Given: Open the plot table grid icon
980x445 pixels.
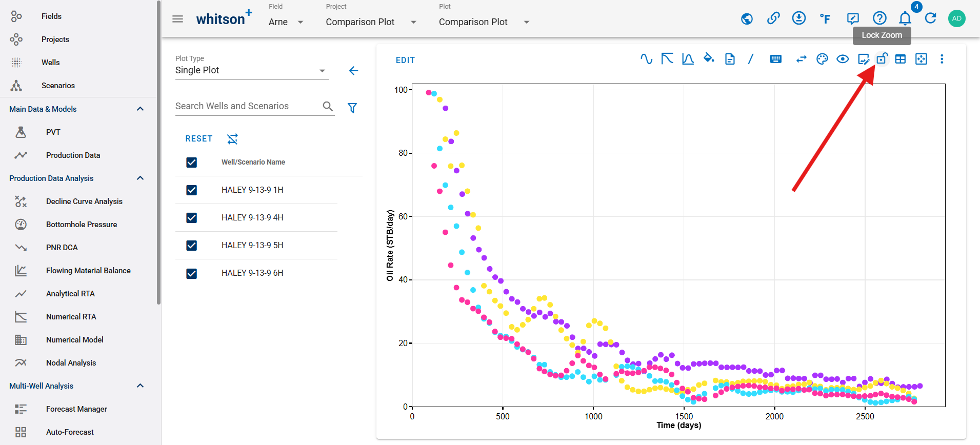Looking at the screenshot, I should pos(901,59).
